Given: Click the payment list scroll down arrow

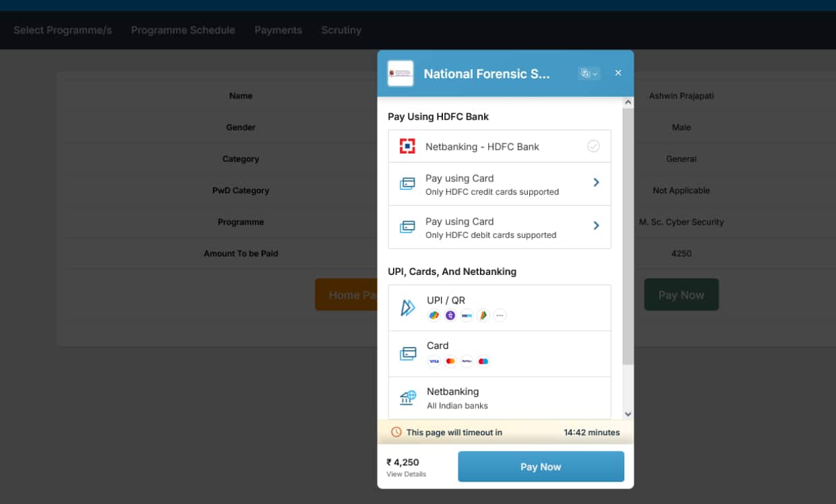Looking at the screenshot, I should (x=628, y=414).
